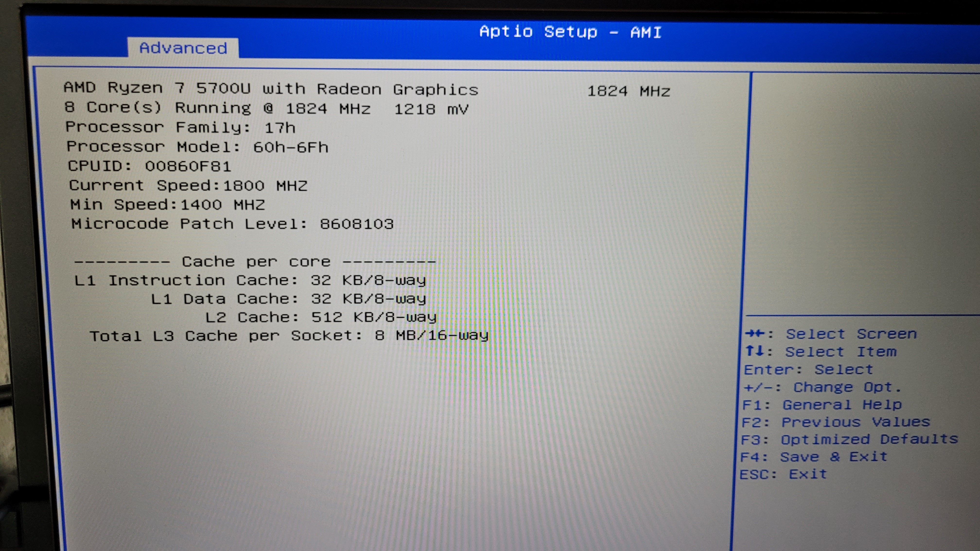Click the 8 Core(s) Running line
The image size is (980, 551).
(x=266, y=108)
